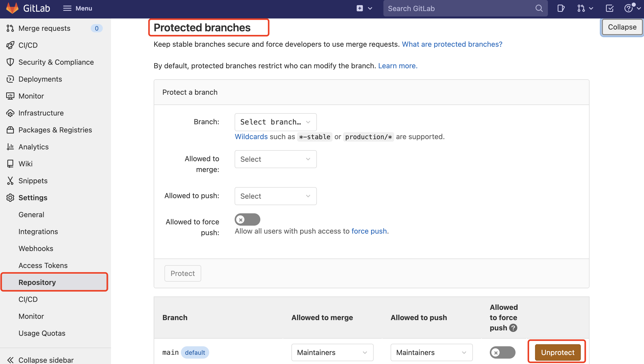This screenshot has height=364, width=644.
Task: Expand the Allowed to merge Select dropdown
Action: 275,159
